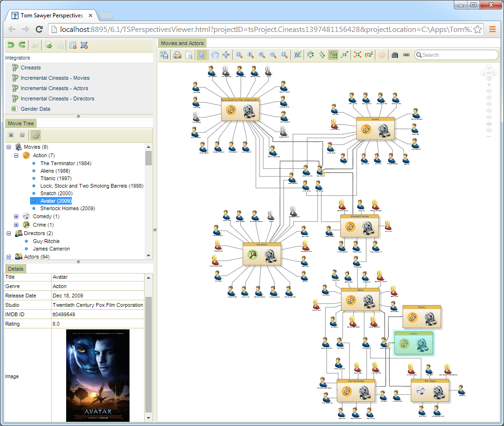Select Titanic (1997) in tree

[x=56, y=178]
